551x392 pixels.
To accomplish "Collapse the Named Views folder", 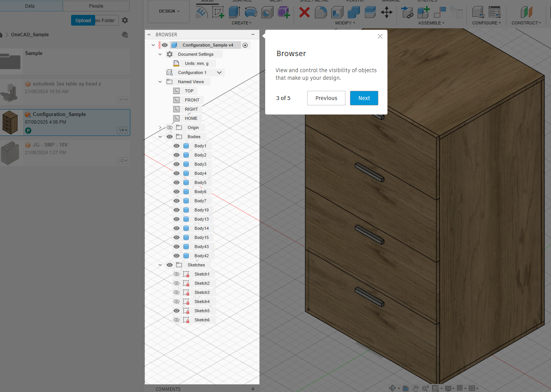I will pos(160,82).
